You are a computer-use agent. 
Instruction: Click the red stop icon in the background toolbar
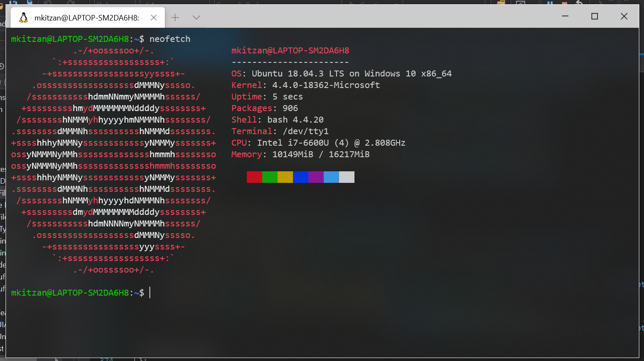pos(565,3)
